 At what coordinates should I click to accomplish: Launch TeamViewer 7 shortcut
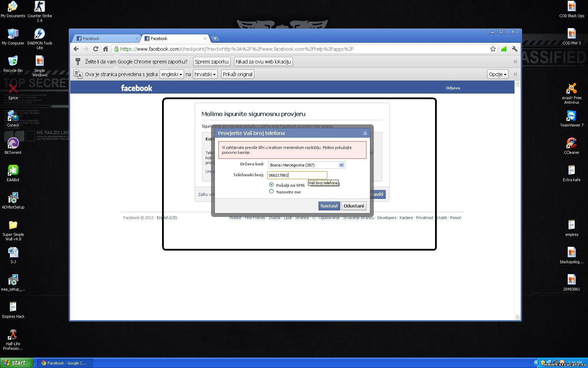572,119
